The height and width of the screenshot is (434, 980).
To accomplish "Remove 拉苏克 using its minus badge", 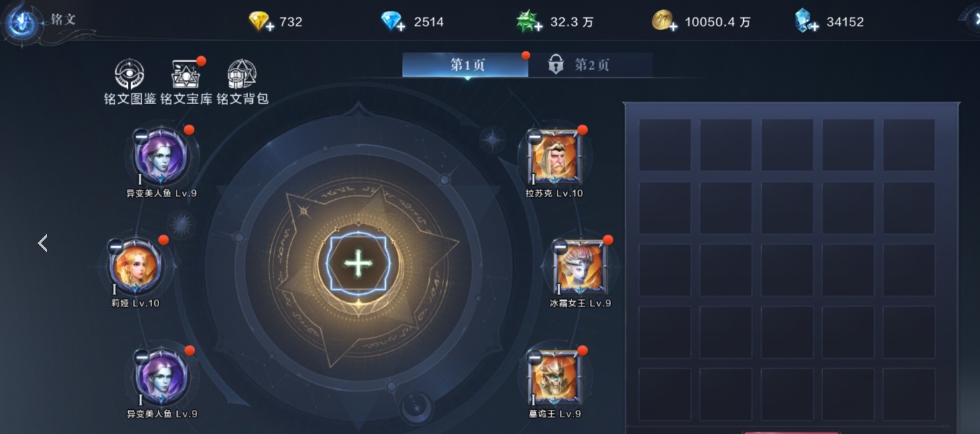I will pos(535,138).
